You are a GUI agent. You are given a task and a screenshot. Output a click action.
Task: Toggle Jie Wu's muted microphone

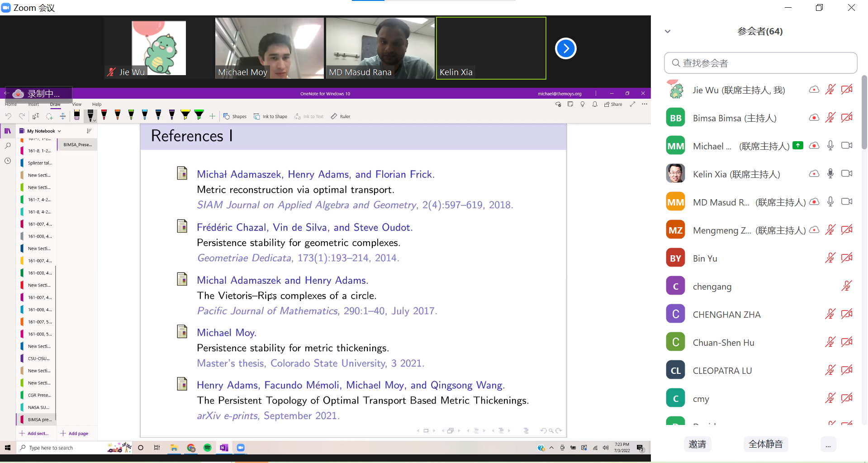[x=830, y=90]
